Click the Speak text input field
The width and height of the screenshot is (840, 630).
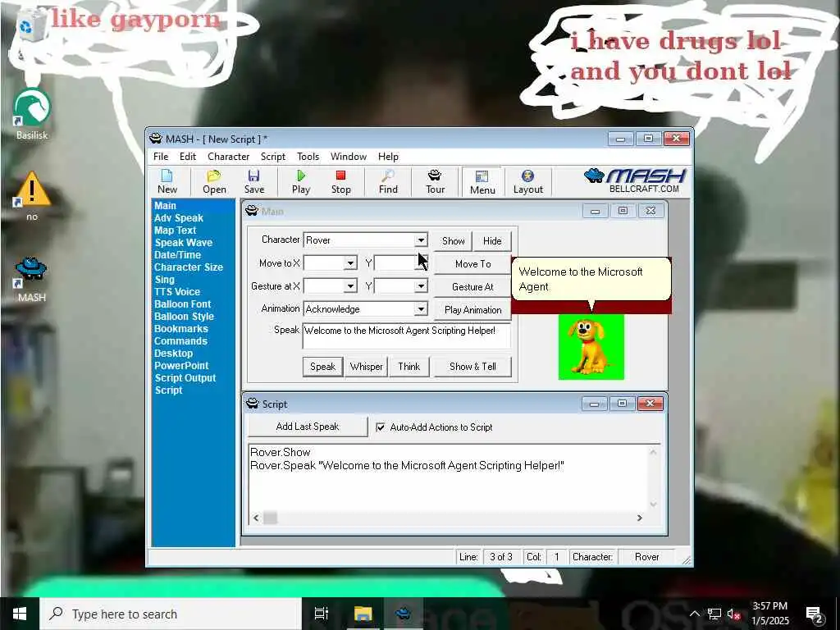click(407, 336)
